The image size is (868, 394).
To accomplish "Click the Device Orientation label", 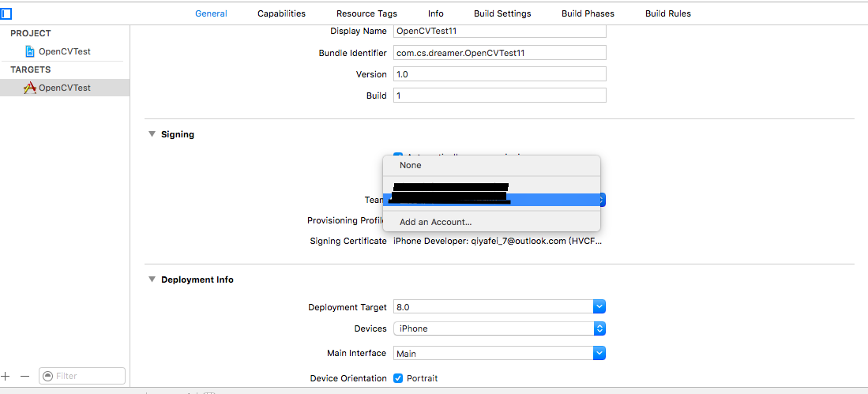I will [348, 378].
